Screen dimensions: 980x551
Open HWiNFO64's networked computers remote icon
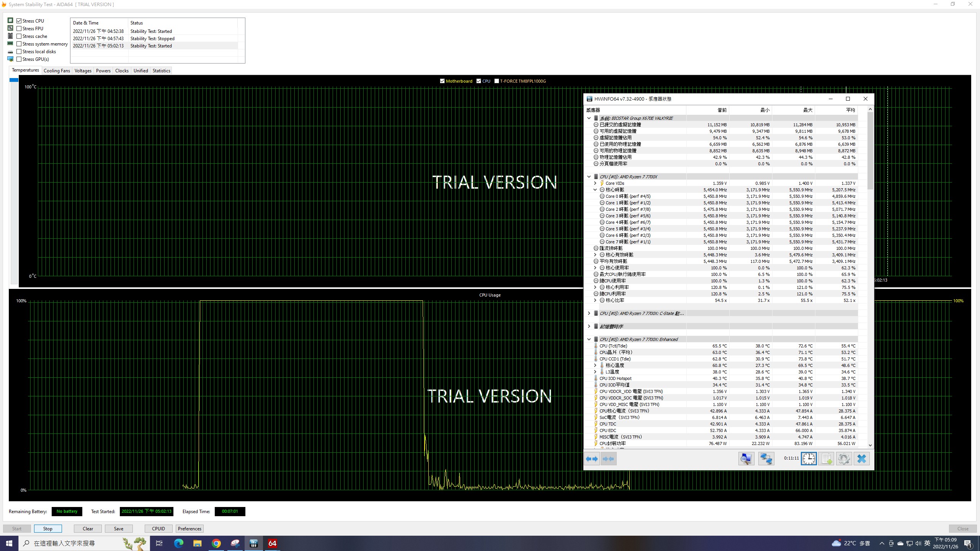click(x=766, y=458)
